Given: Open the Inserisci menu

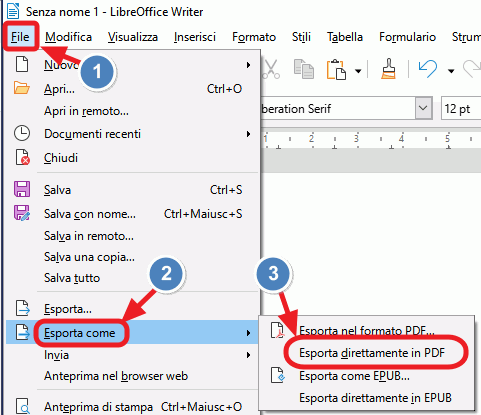Looking at the screenshot, I should pyautogui.click(x=195, y=37).
